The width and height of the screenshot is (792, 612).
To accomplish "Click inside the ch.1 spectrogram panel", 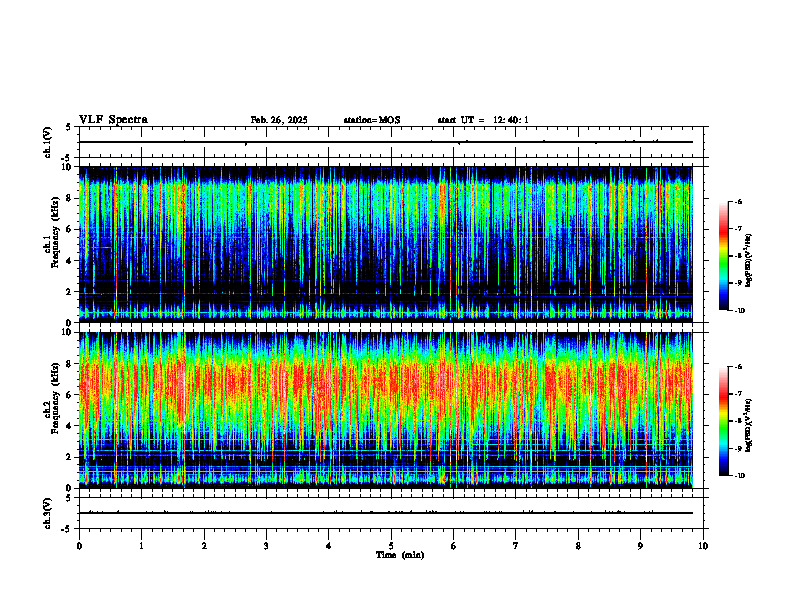I will (386, 244).
